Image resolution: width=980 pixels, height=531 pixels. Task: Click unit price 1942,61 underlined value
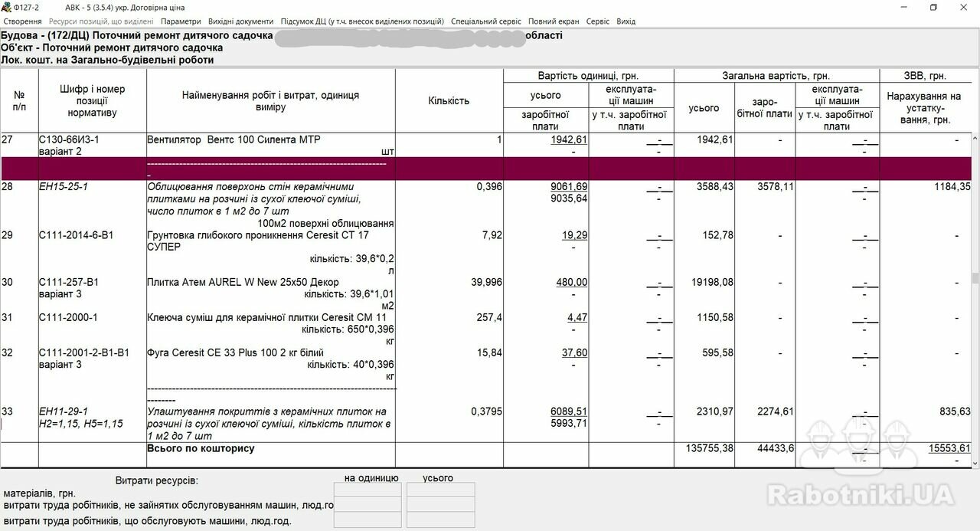[x=569, y=140]
